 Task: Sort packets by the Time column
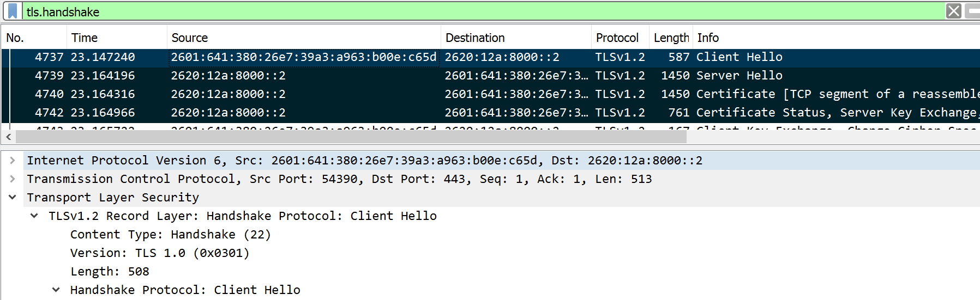(x=85, y=38)
